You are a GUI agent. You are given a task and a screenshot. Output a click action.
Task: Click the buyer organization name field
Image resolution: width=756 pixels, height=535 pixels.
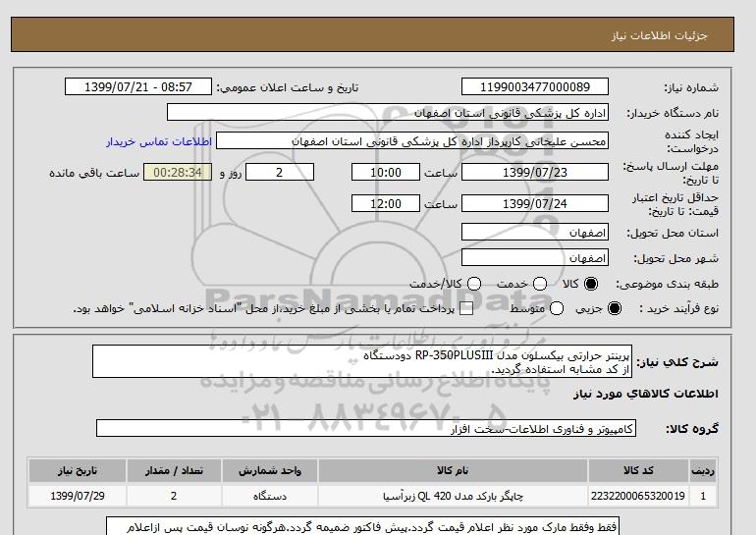pyautogui.click(x=388, y=112)
